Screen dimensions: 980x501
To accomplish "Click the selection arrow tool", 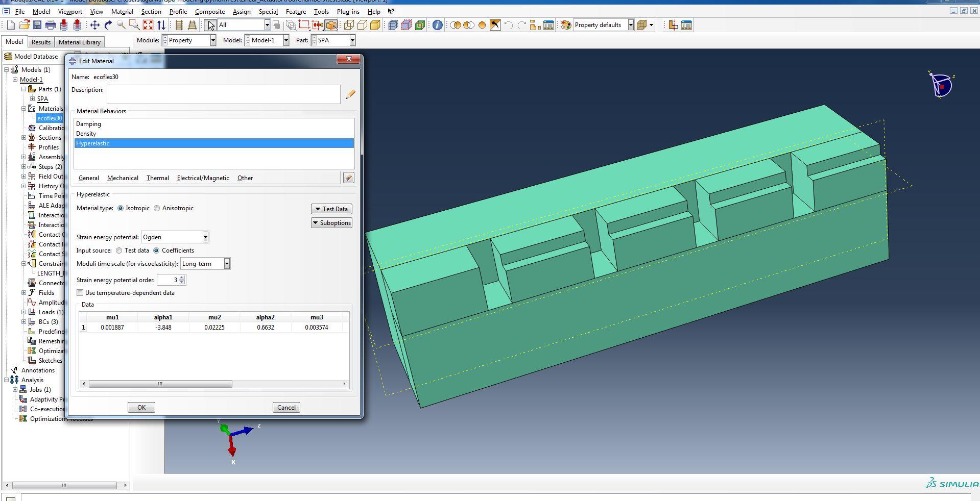I will point(211,25).
